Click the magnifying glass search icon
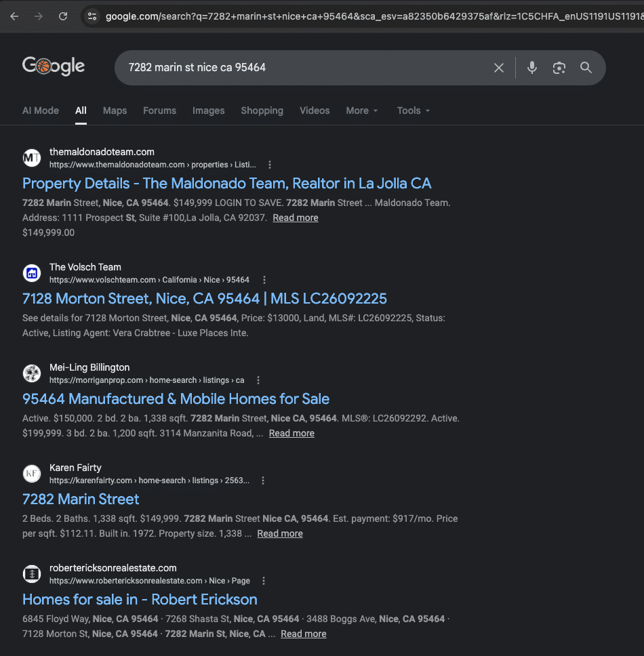 pyautogui.click(x=586, y=67)
